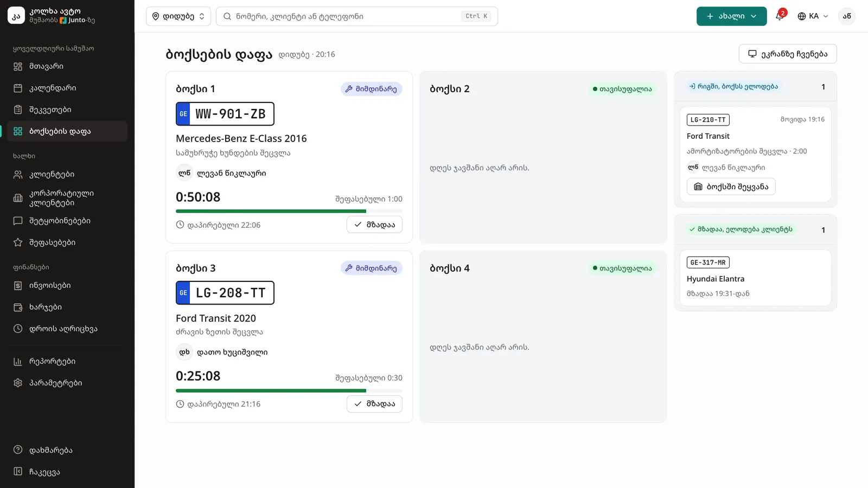Click mechanic name დათო ხუციშვილი
This screenshot has width=868, height=488.
pos(232,352)
